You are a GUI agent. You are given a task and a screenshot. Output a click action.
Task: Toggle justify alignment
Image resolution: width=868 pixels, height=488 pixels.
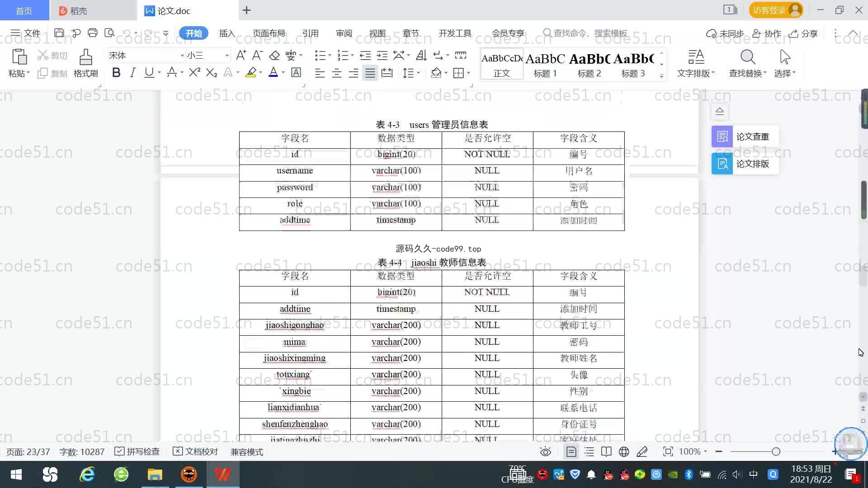click(x=370, y=73)
